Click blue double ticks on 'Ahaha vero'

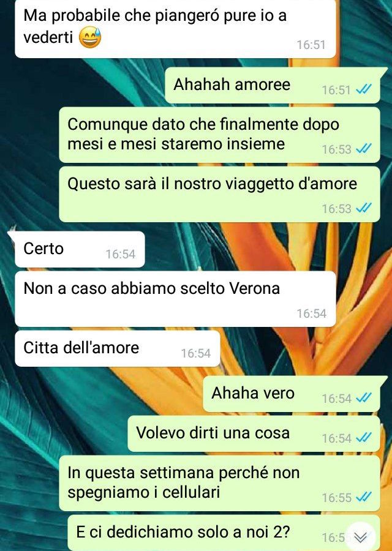coord(364,398)
